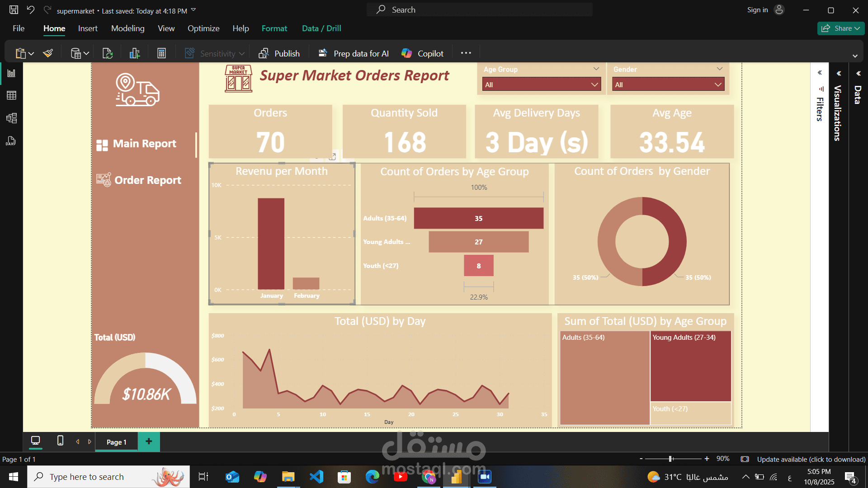Add a New visual from toolbar
Screen dimensions: 868x488
pyautogui.click(x=134, y=53)
